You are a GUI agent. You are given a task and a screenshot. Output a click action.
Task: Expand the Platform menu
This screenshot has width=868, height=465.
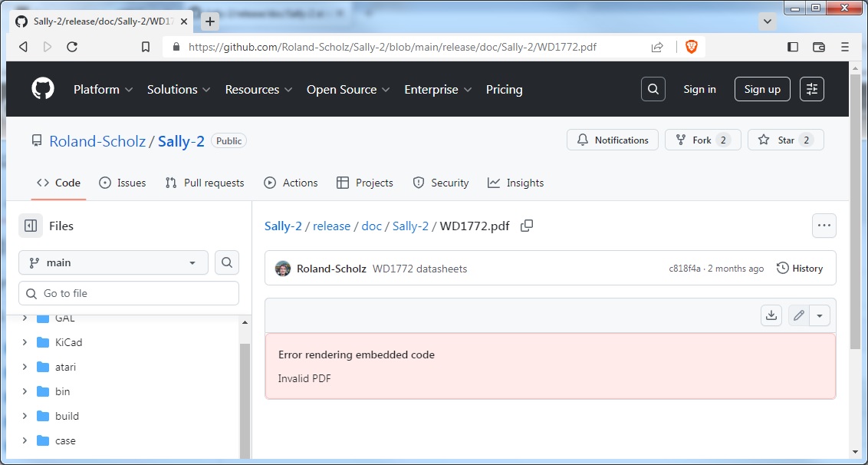(x=103, y=89)
